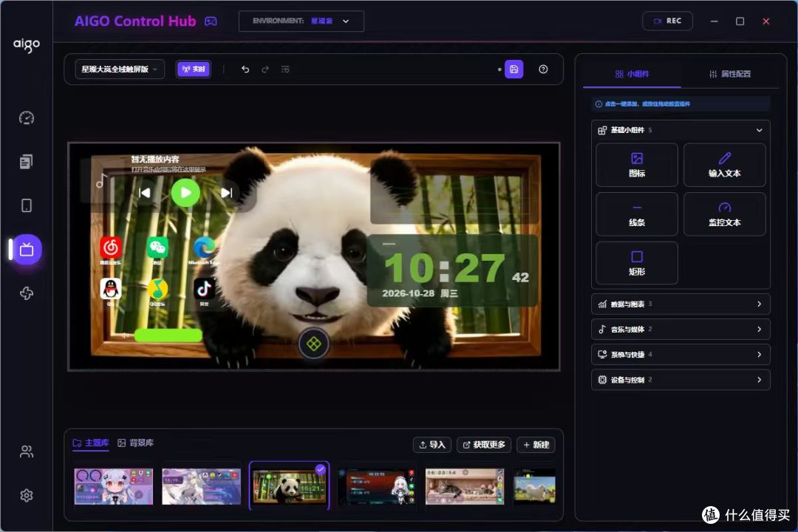Expand the 音乐与媒体 section

point(681,330)
